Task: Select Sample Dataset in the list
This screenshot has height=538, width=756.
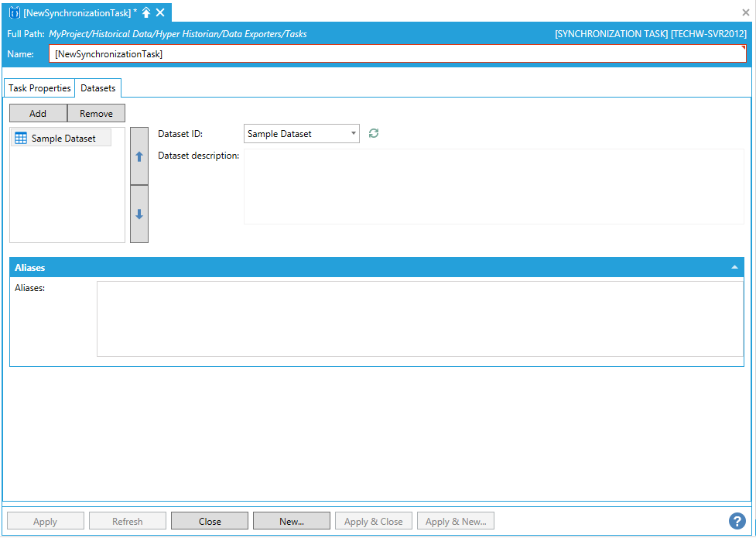Action: point(61,139)
